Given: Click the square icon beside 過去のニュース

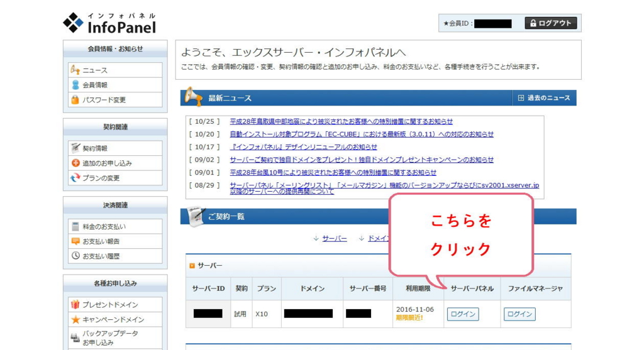Looking at the screenshot, I should tap(521, 98).
